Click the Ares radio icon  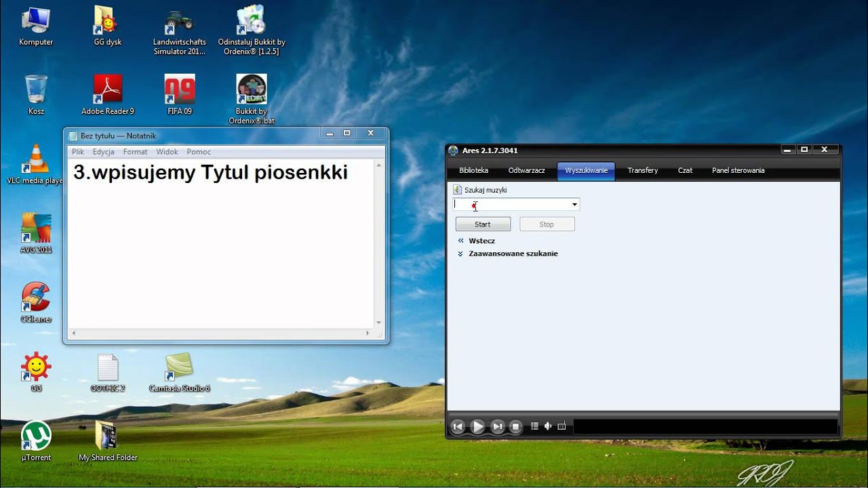(x=561, y=426)
